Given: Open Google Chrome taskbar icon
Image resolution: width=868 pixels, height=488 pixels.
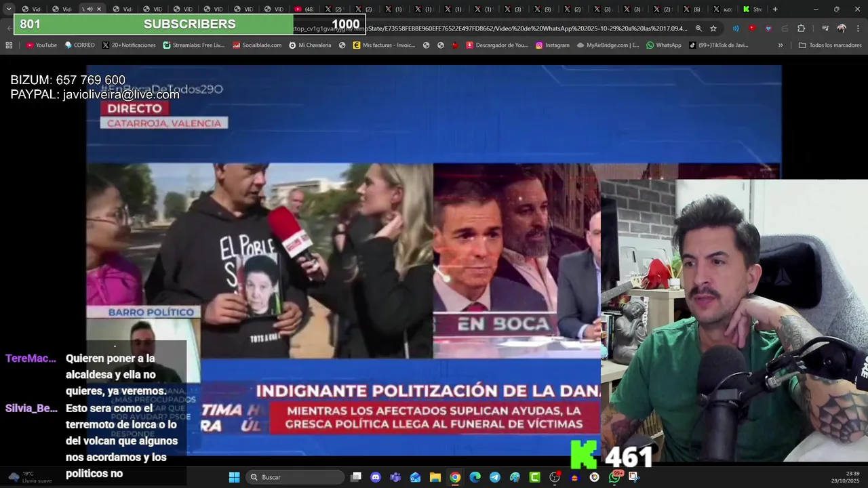Looking at the screenshot, I should click(x=455, y=477).
